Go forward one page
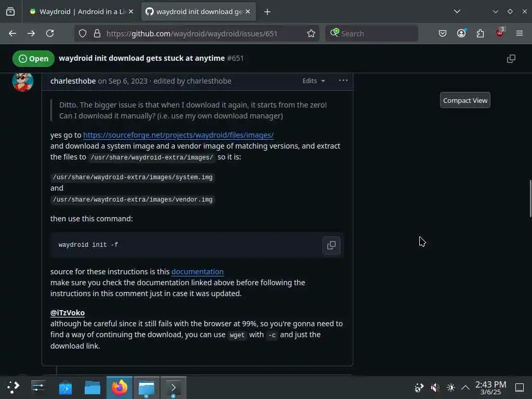This screenshot has width=532, height=399. (x=31, y=33)
